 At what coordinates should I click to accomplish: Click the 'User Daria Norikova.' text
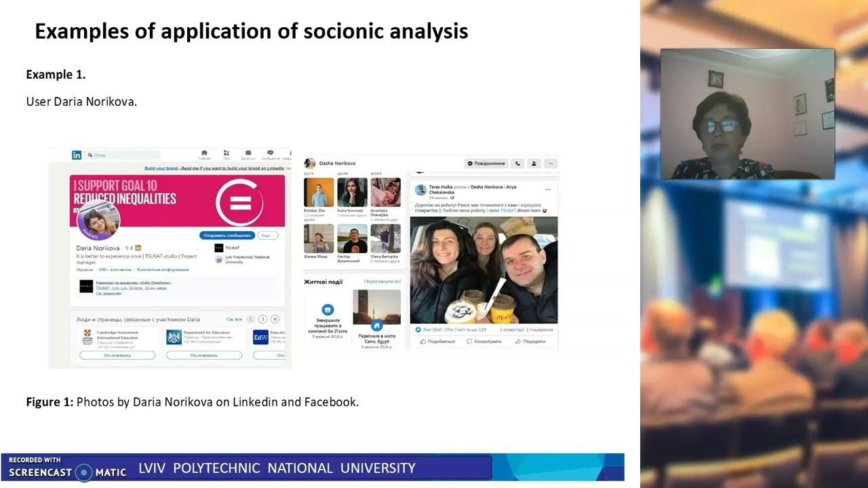click(81, 102)
